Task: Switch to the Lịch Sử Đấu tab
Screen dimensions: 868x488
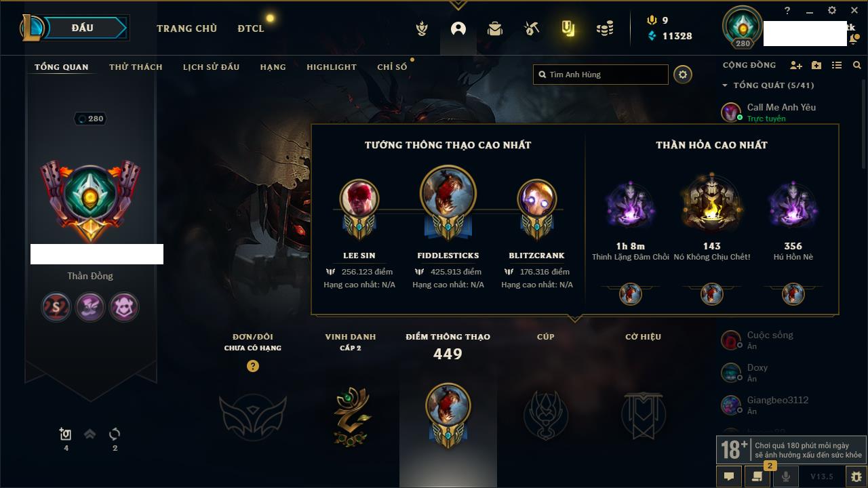Action: [x=211, y=67]
